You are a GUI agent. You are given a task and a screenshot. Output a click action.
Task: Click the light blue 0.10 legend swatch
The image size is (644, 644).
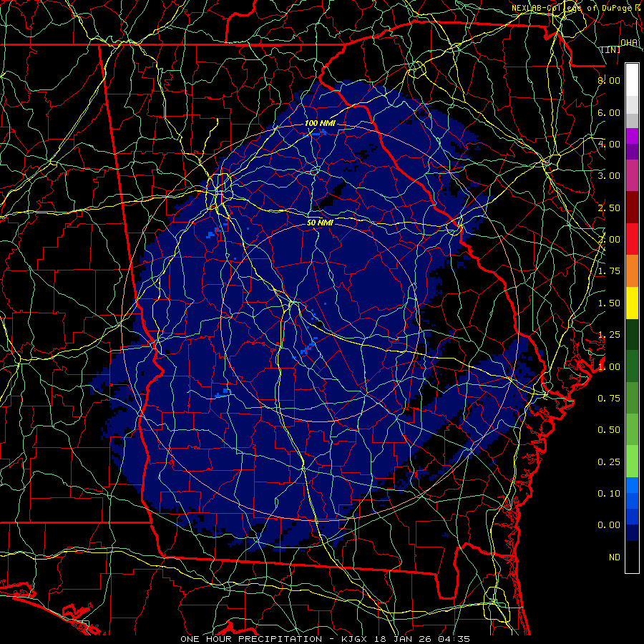pyautogui.click(x=632, y=485)
